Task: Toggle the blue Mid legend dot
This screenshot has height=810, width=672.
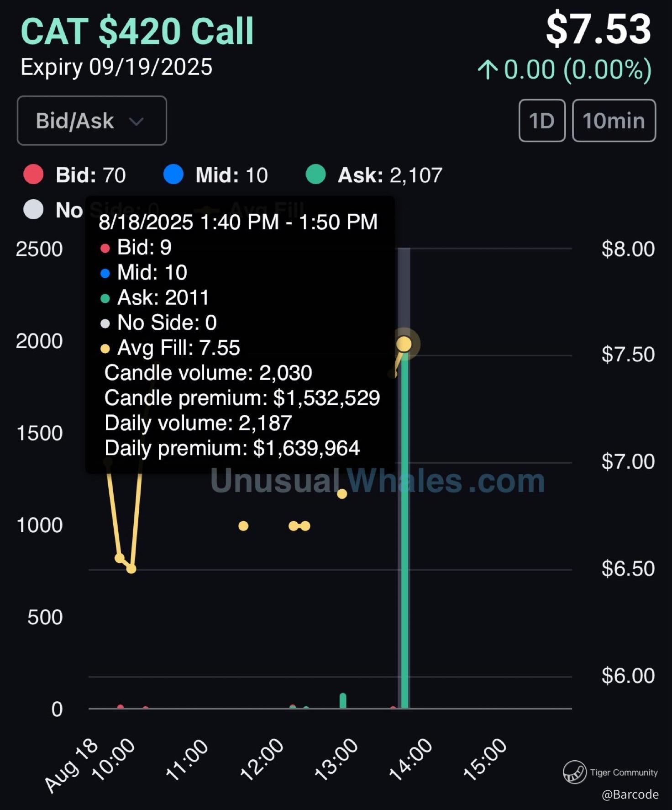Action: coord(173,175)
